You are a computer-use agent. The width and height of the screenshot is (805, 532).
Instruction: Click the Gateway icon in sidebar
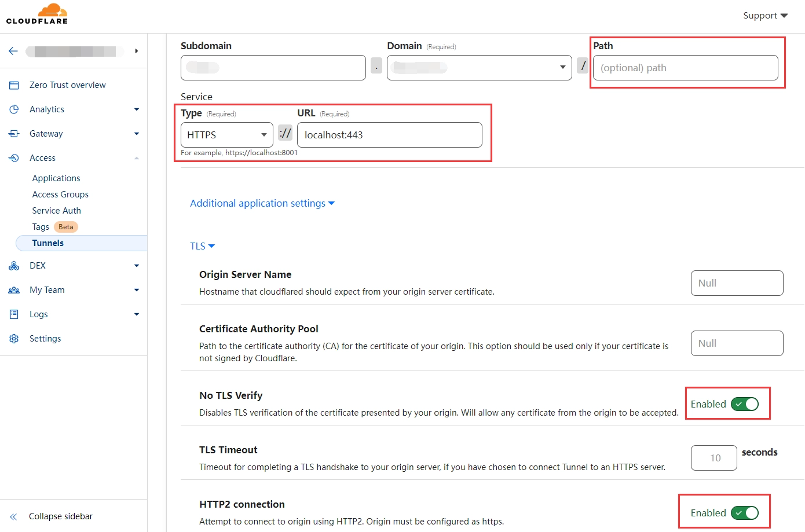pyautogui.click(x=14, y=134)
